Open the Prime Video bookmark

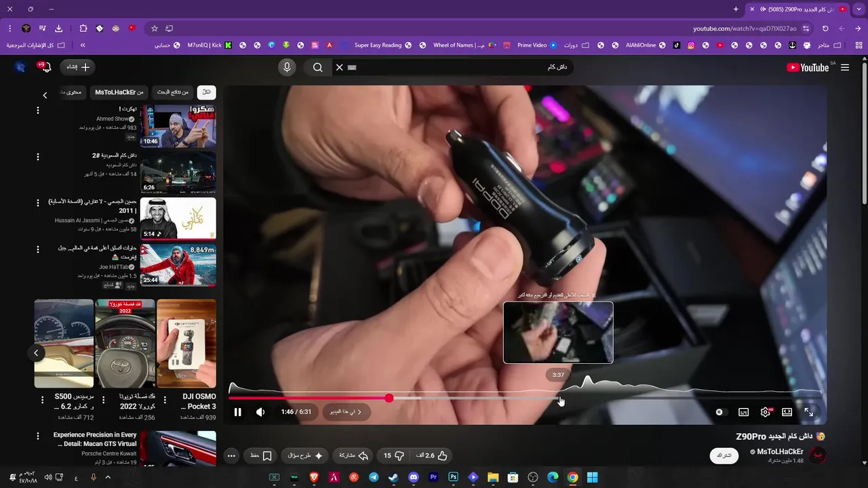point(536,45)
